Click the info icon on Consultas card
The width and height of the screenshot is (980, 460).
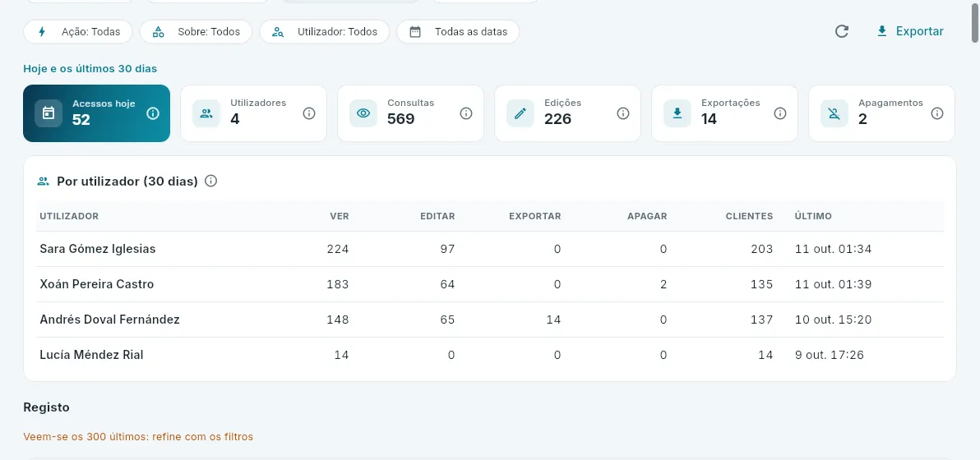(465, 113)
